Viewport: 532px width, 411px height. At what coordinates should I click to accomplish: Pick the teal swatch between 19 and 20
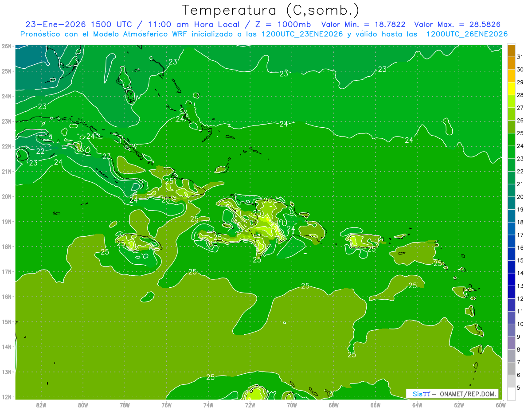coord(511,203)
